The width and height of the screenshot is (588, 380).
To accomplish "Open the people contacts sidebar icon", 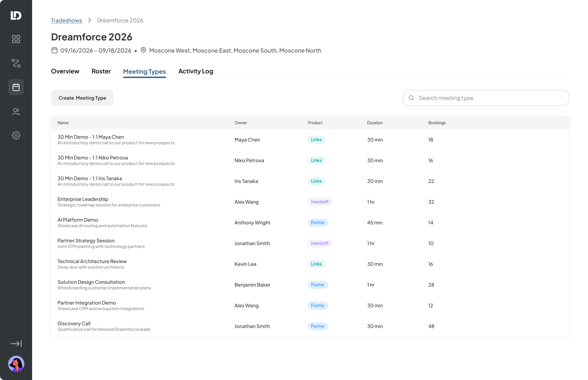I will 16,112.
